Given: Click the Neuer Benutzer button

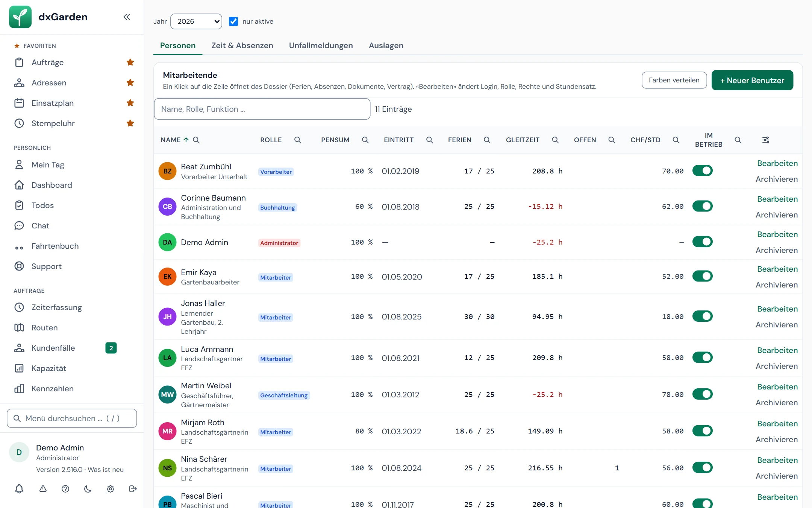Looking at the screenshot, I should click(x=752, y=81).
